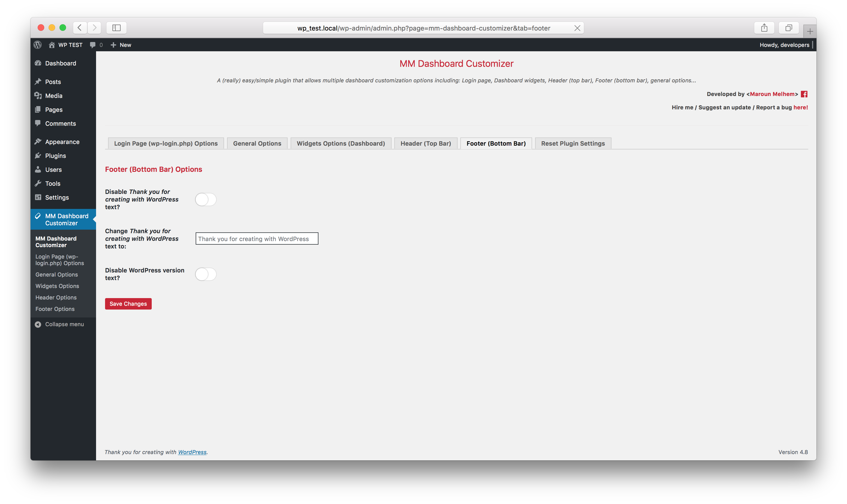Click the Save Changes button
847x504 pixels.
tap(128, 304)
